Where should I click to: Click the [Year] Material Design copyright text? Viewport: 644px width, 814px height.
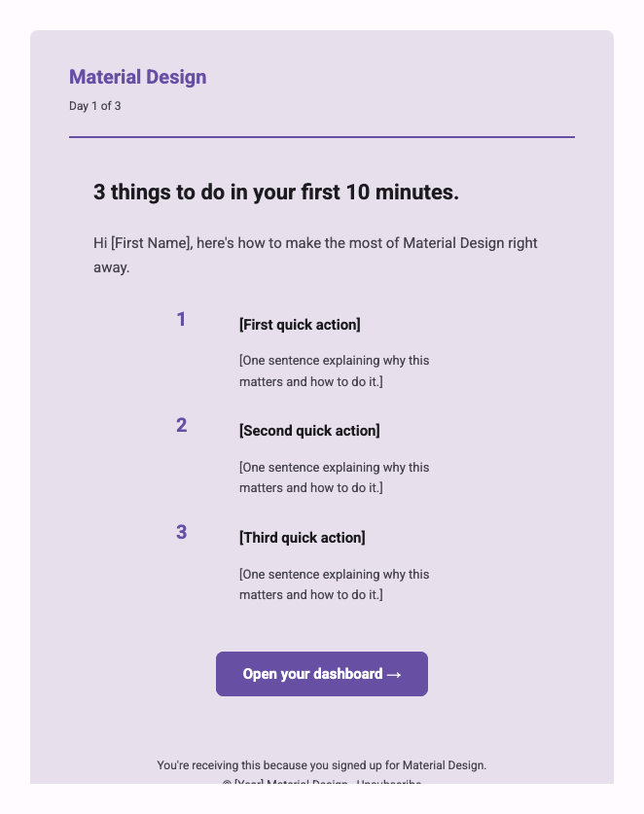tap(285, 782)
